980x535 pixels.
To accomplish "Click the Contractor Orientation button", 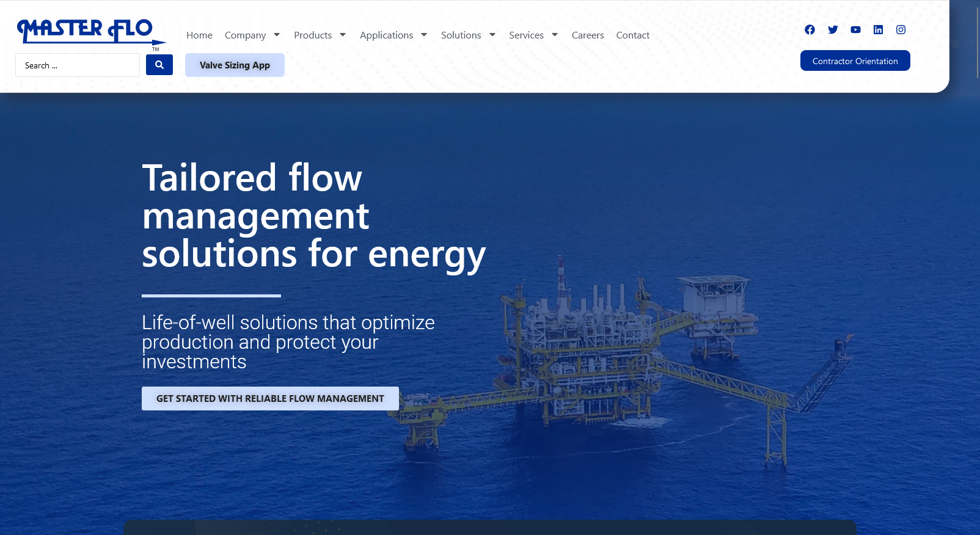I will point(855,61).
